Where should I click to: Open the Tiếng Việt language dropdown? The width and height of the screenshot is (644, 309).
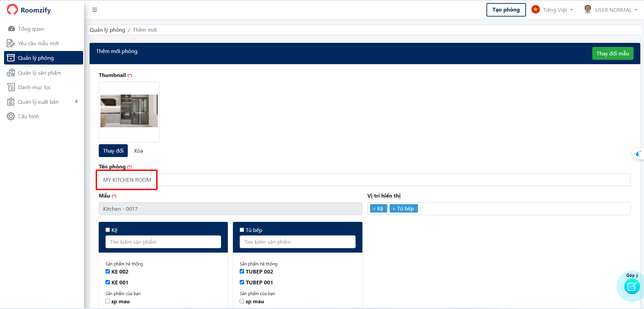[x=552, y=10]
